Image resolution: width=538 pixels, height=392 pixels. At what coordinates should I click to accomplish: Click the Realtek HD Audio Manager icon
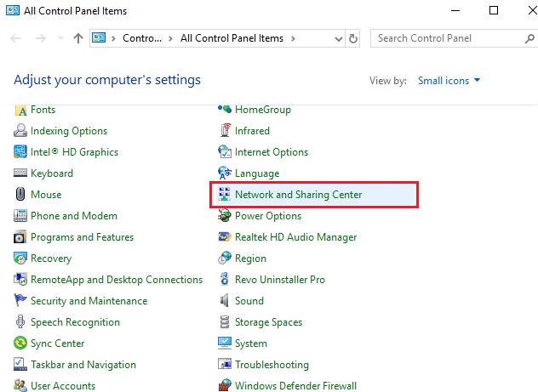[225, 237]
